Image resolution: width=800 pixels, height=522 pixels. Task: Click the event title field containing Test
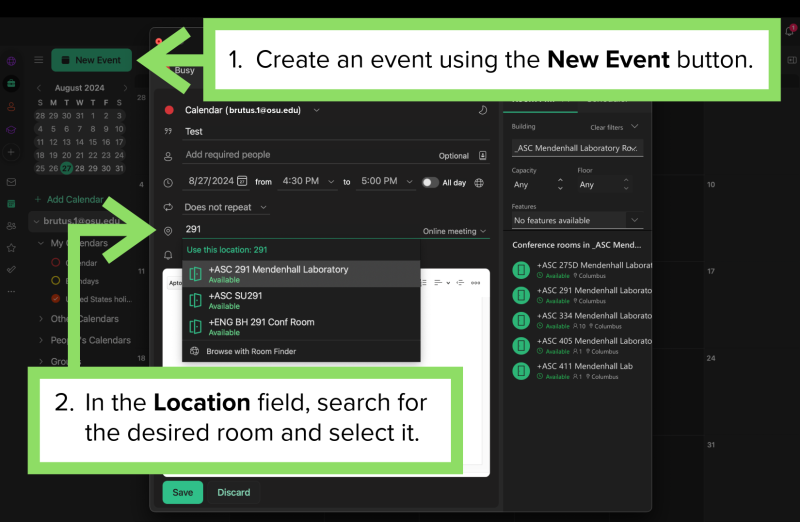(336, 132)
